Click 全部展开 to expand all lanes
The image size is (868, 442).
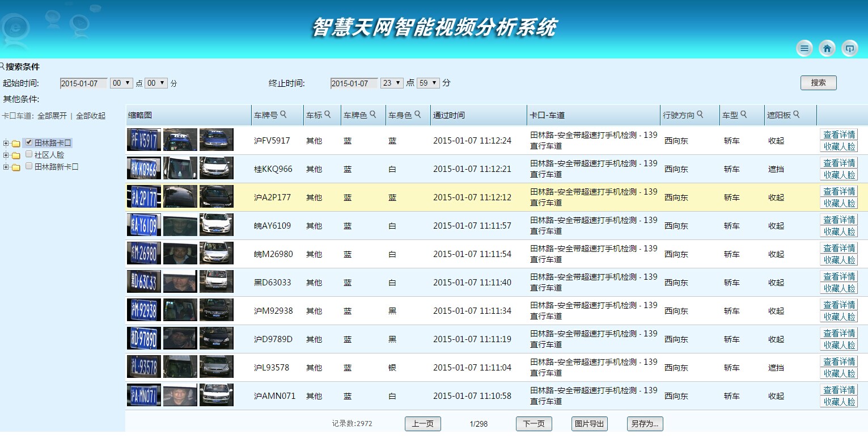pyautogui.click(x=52, y=116)
